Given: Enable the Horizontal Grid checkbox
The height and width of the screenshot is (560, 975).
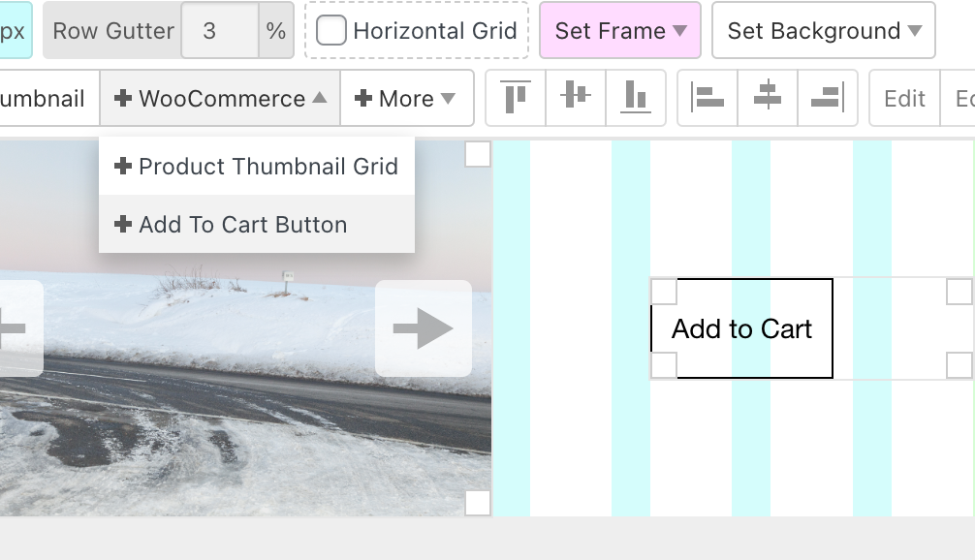Looking at the screenshot, I should click(x=331, y=31).
